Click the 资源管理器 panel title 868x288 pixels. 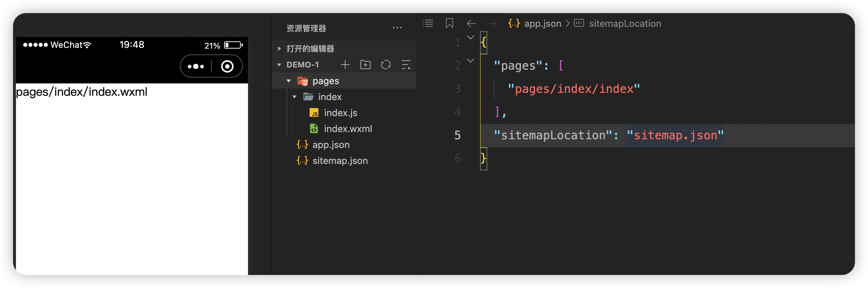(x=306, y=28)
